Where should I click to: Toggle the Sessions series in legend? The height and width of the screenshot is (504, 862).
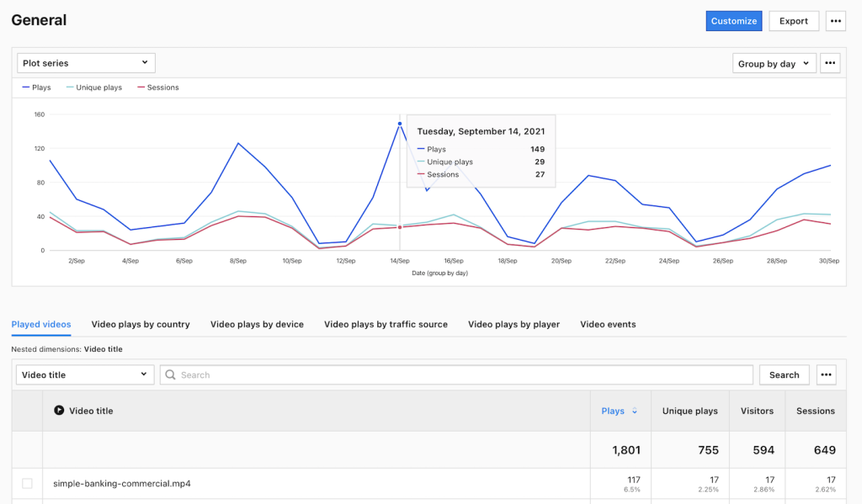click(x=157, y=88)
